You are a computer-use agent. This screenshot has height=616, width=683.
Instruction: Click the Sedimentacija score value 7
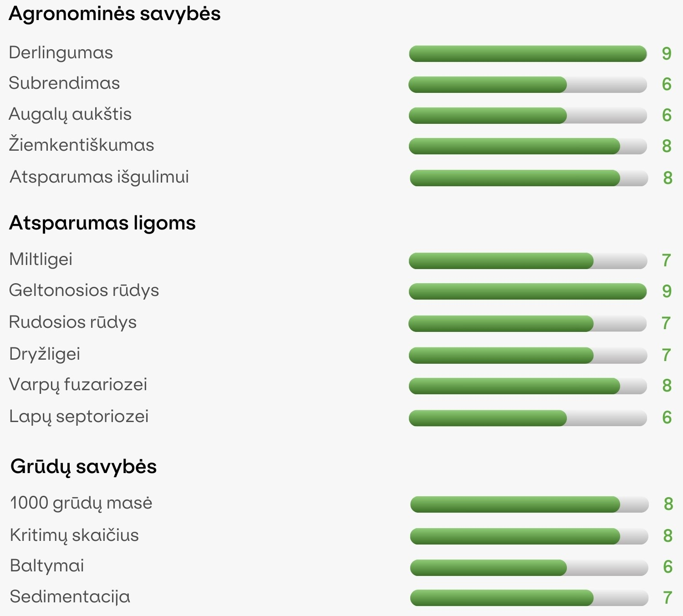pyautogui.click(x=668, y=598)
